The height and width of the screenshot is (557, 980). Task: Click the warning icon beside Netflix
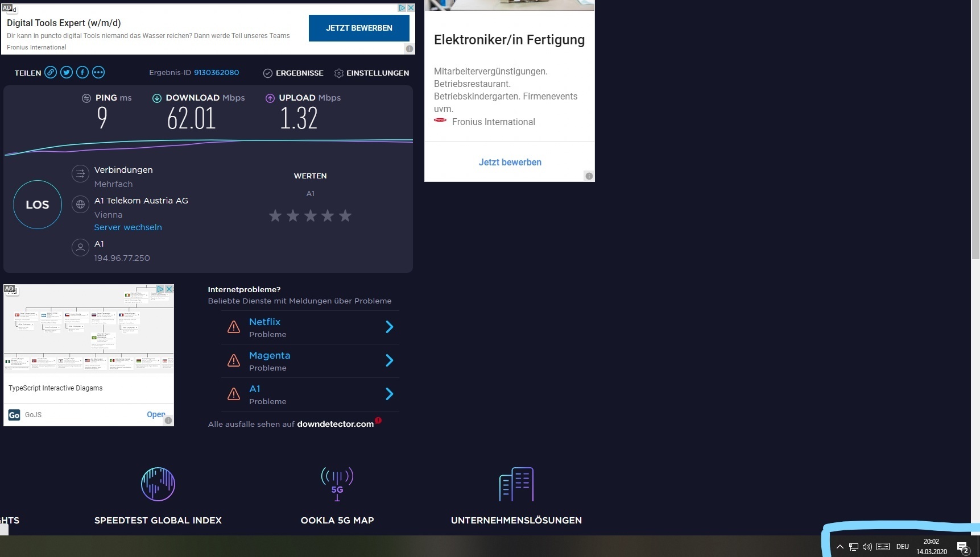(x=234, y=327)
